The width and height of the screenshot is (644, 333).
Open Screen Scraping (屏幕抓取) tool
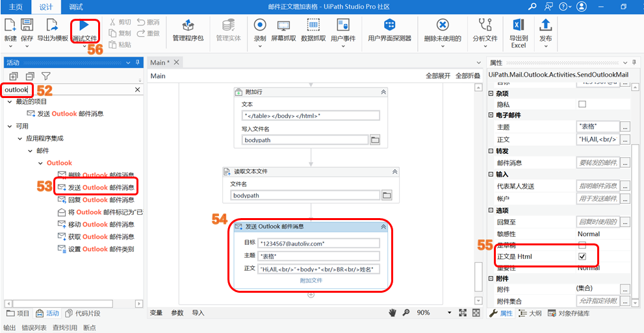pyautogui.click(x=283, y=25)
